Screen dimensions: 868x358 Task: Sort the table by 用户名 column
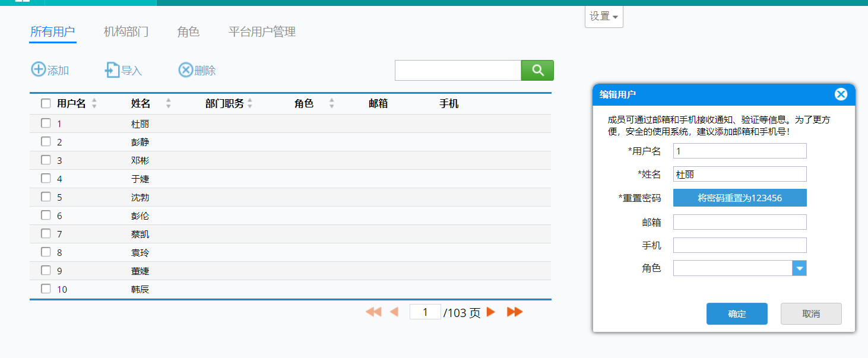[94, 104]
